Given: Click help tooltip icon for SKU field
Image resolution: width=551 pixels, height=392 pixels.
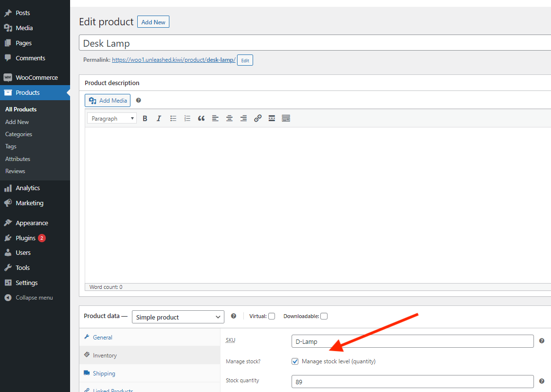Looking at the screenshot, I should 542,341.
